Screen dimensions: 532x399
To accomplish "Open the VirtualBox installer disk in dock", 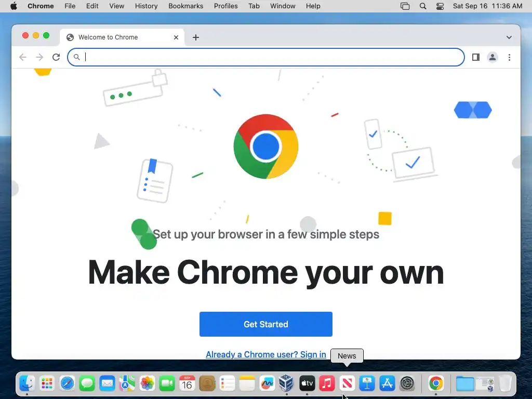I will [x=485, y=383].
